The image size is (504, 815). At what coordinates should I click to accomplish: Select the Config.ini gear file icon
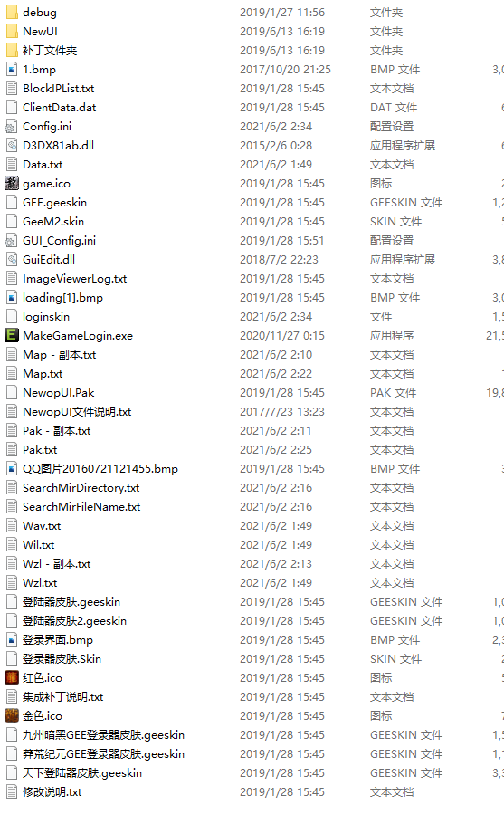coord(12,126)
